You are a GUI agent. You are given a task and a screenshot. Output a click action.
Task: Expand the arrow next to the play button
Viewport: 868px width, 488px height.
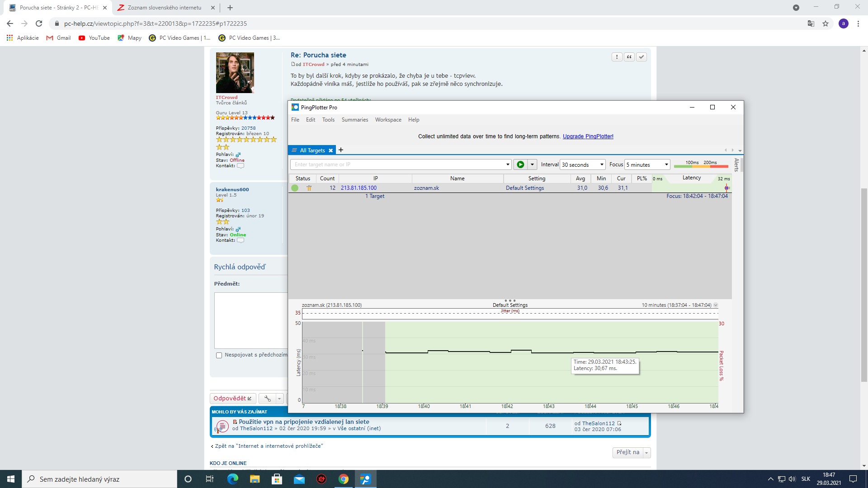coord(532,164)
